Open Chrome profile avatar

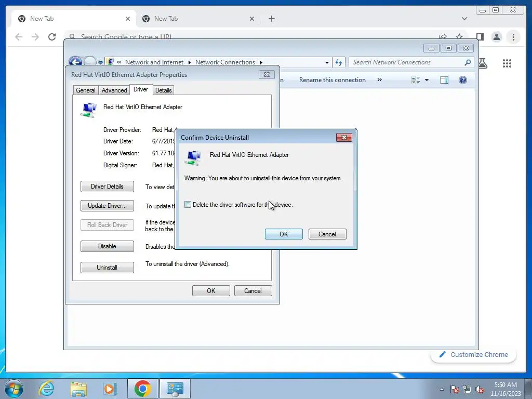496,37
